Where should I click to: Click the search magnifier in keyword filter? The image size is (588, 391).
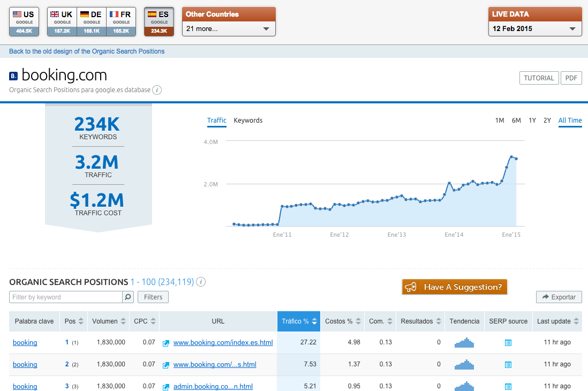point(128,297)
